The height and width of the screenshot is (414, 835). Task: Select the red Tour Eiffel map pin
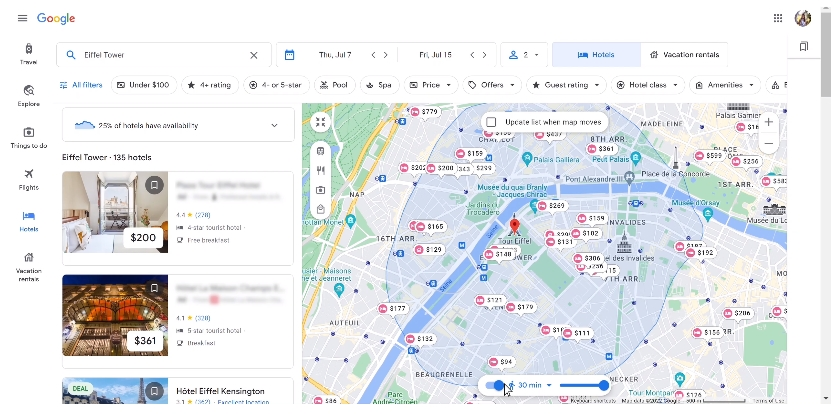pyautogui.click(x=514, y=226)
